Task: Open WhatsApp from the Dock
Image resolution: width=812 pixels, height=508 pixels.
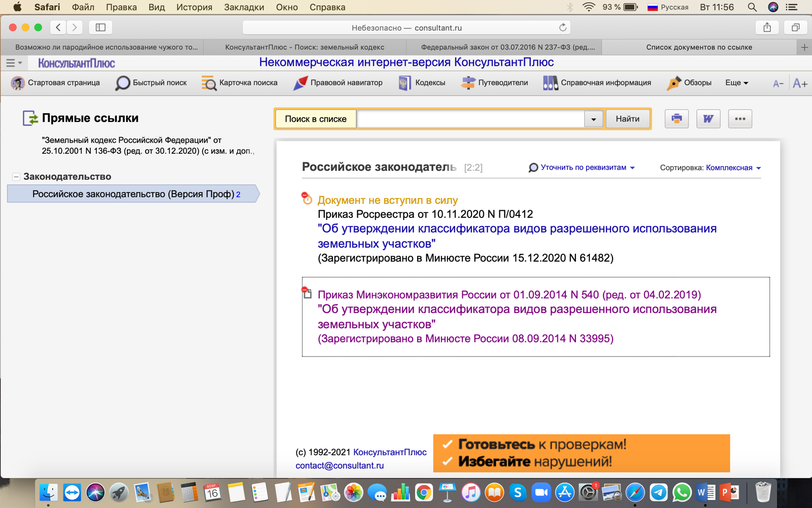Action: point(682,492)
